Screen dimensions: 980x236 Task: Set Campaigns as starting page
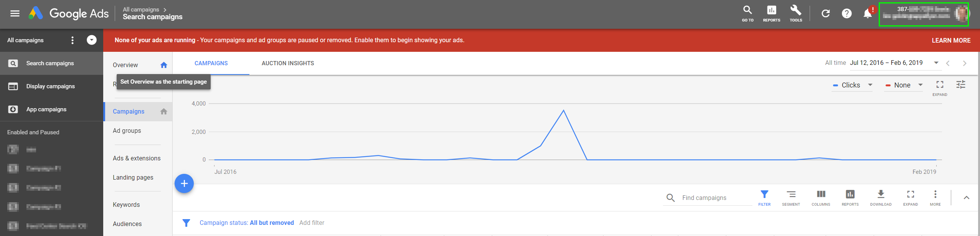(x=164, y=112)
